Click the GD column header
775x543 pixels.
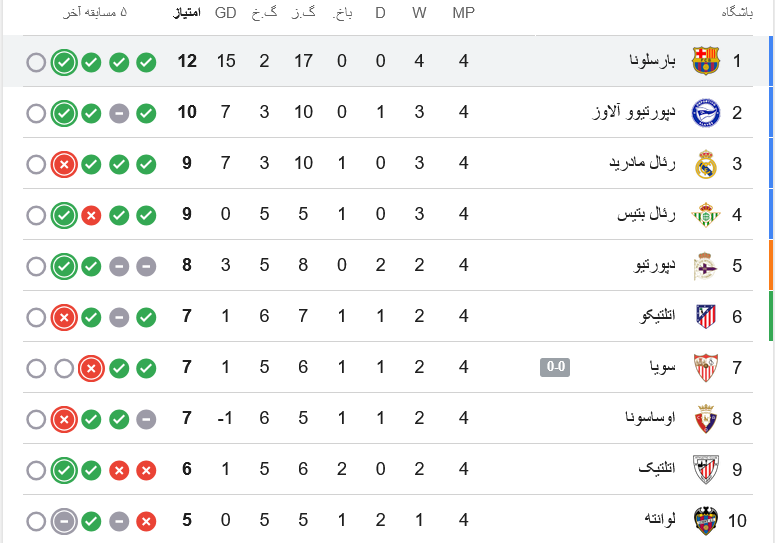[x=225, y=13]
